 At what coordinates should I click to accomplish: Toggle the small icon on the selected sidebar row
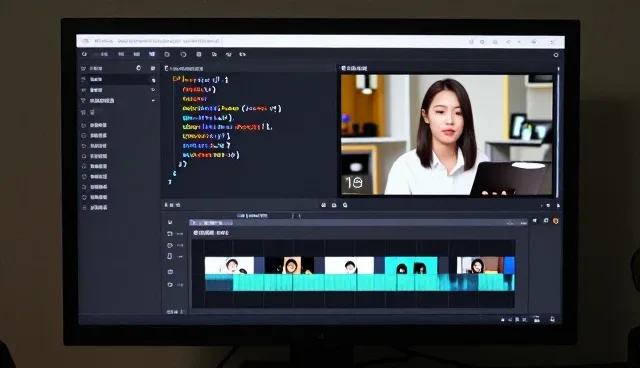(x=153, y=80)
